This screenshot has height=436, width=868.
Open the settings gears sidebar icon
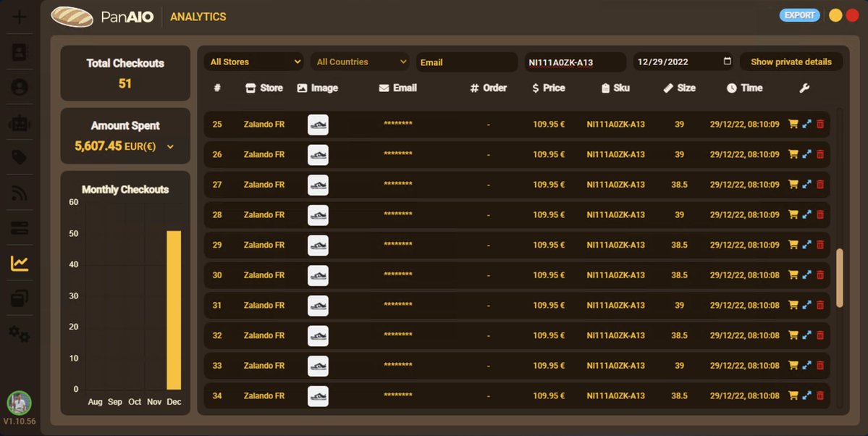[x=20, y=333]
